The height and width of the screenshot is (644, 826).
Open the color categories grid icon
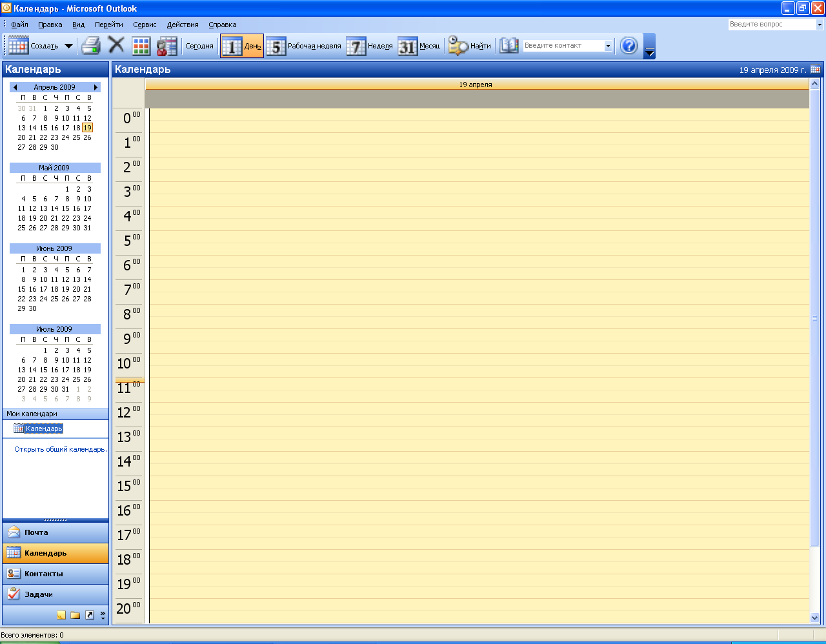[x=141, y=46]
